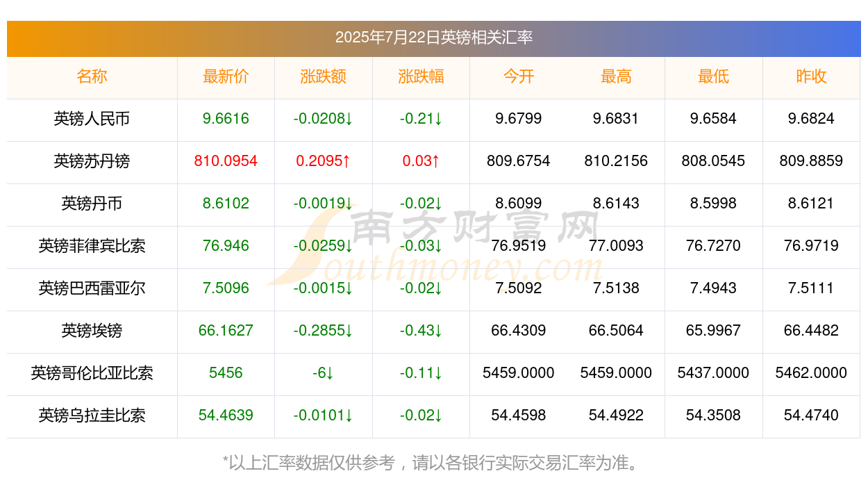Click the disclaimer starting *以上汇率数据仅供参考
Viewport: 868px width, 485px height.
pyautogui.click(x=433, y=463)
